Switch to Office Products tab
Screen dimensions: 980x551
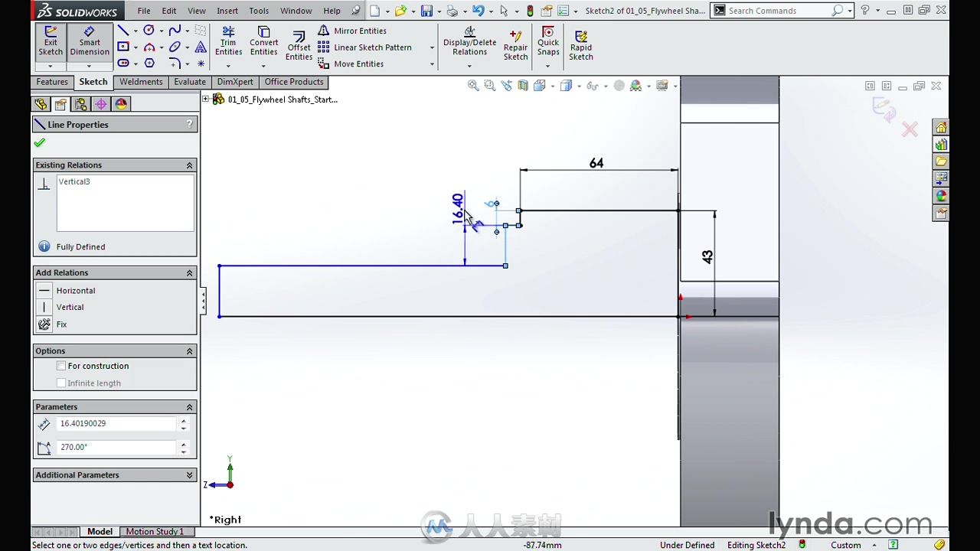294,82
